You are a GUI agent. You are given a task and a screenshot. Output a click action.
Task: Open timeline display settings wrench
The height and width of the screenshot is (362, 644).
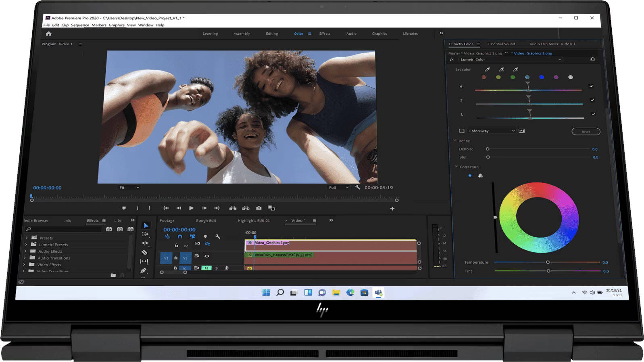[218, 236]
